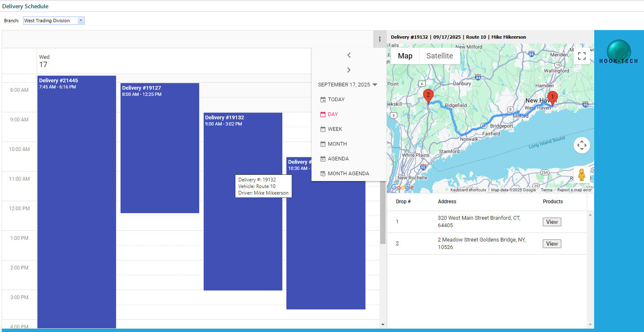This screenshot has width=644, height=332.
Task: Click the map camera pan control
Action: click(x=582, y=145)
